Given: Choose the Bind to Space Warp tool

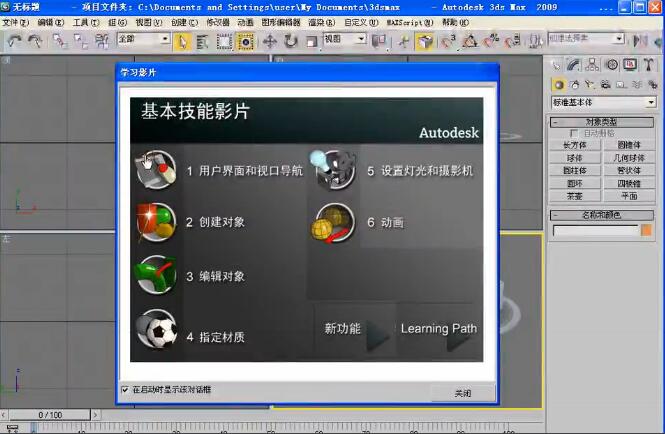Looking at the screenshot, I should click(102, 41).
